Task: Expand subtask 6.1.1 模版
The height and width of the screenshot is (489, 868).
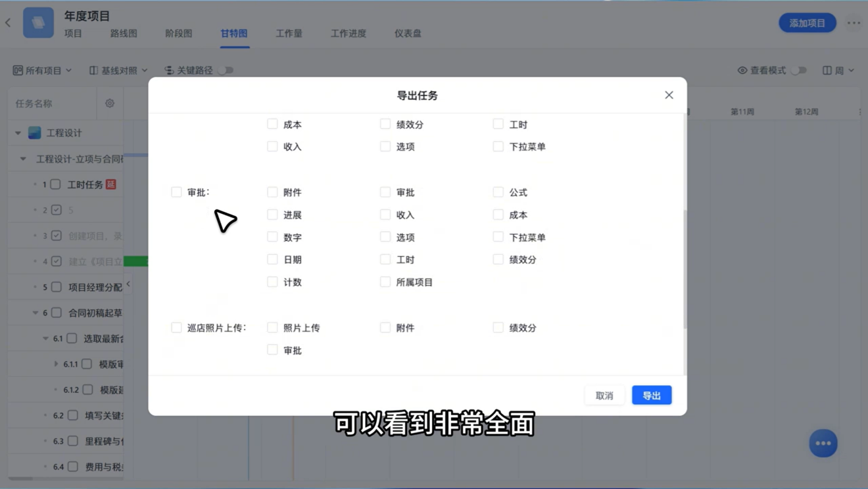Action: (57, 364)
